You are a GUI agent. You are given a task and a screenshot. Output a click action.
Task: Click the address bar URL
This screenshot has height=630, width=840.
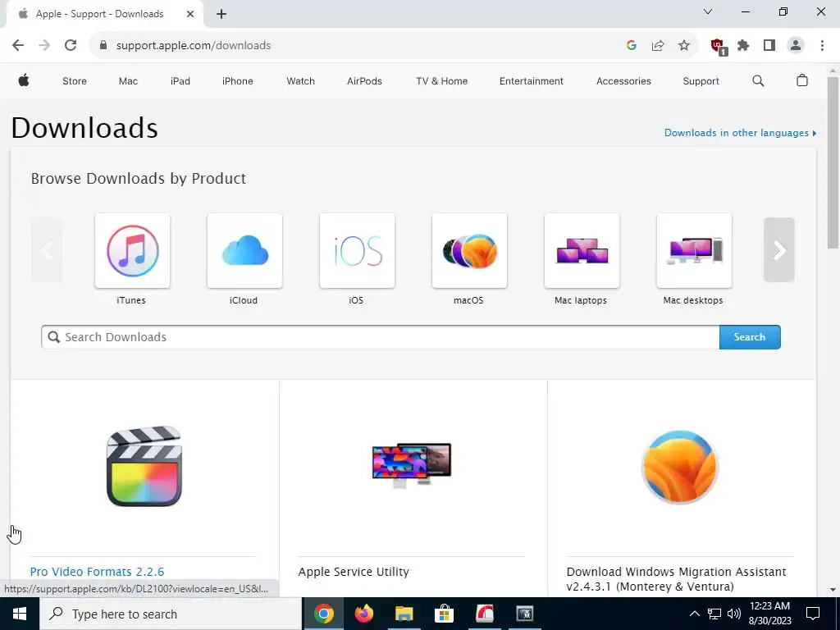[x=194, y=46]
